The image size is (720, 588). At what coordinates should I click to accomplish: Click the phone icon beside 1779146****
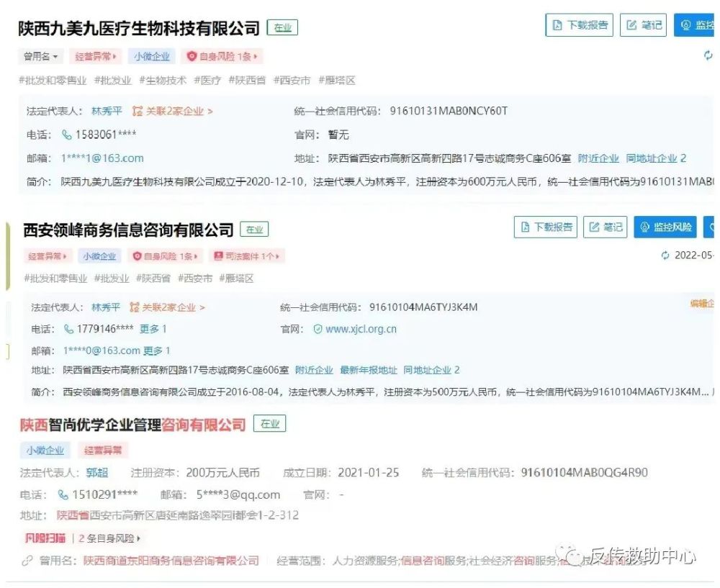(69, 329)
